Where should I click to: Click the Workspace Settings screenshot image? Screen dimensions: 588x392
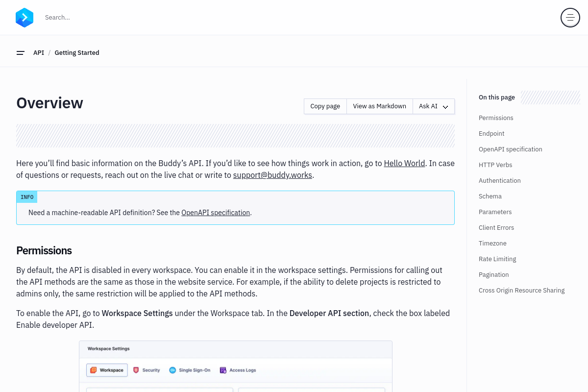click(x=236, y=367)
